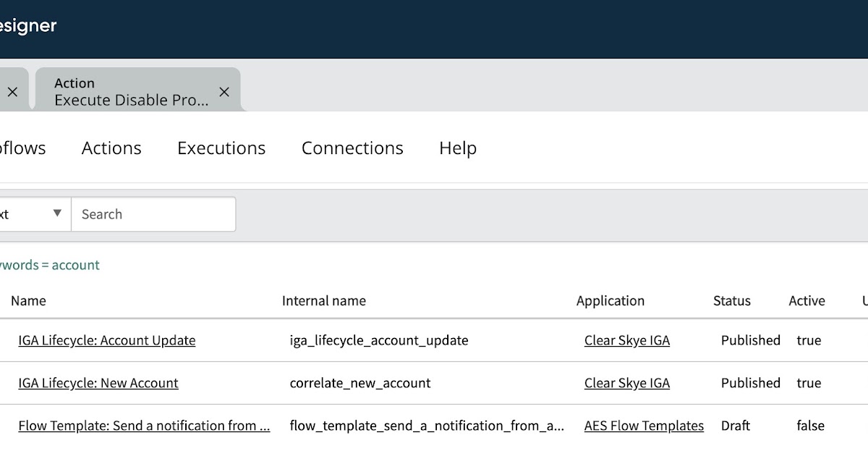Open the Help menu

[x=457, y=148]
